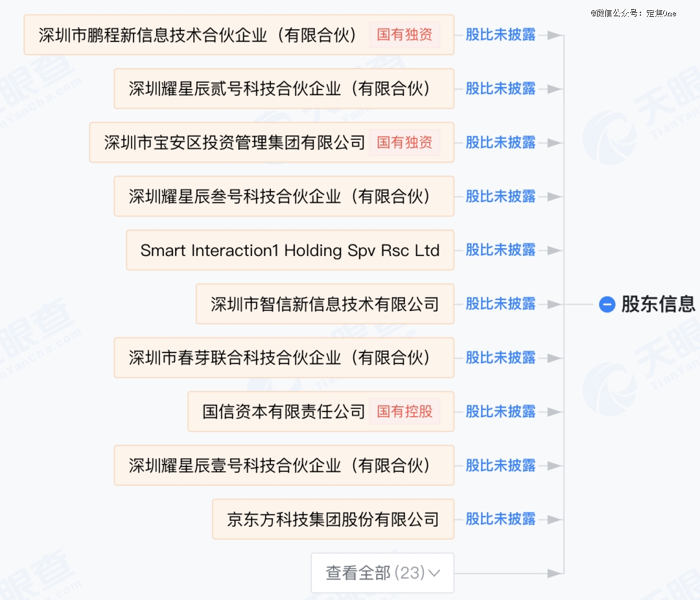The width and height of the screenshot is (700, 600).
Task: Open 京东方科技集团股份有限公司 shareholder card
Action: tap(333, 519)
